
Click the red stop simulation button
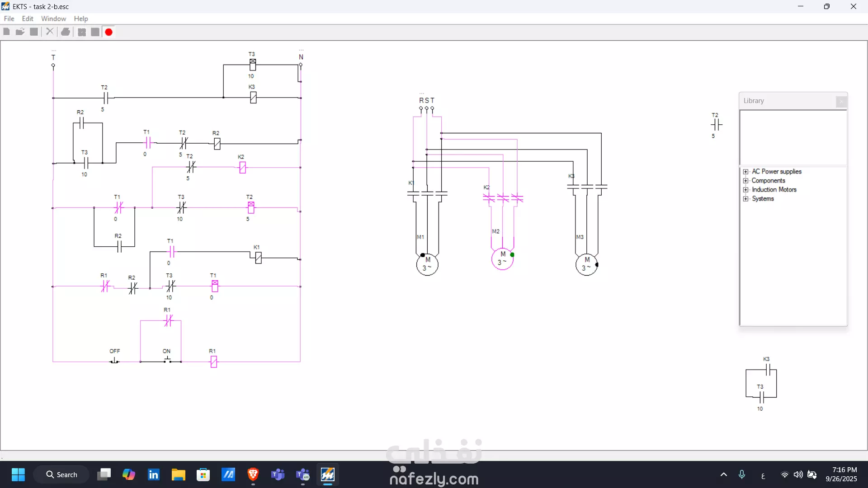(109, 32)
